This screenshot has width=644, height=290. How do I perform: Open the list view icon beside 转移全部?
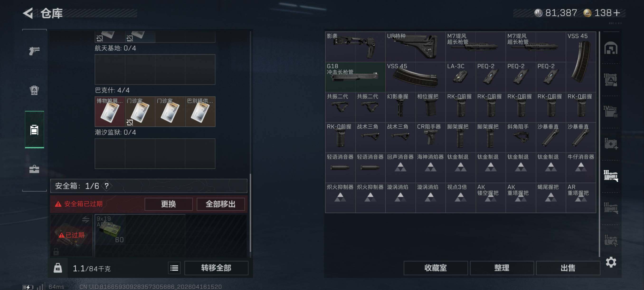174,268
